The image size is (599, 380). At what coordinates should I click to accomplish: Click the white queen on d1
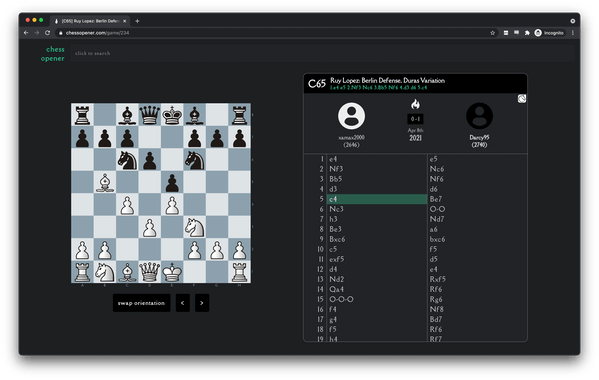(150, 272)
